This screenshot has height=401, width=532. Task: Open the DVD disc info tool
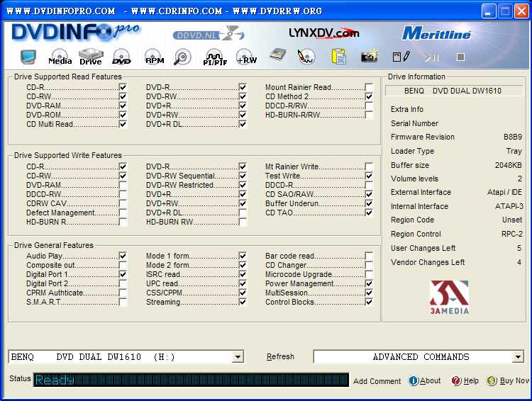(121, 57)
